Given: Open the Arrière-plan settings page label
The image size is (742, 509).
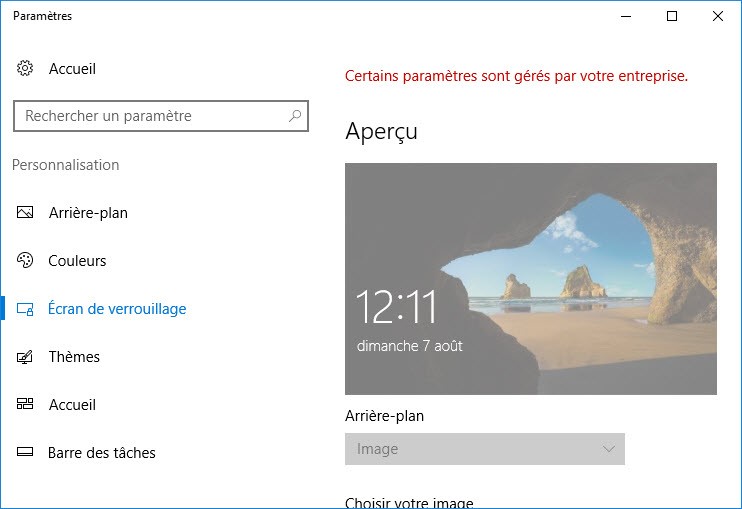Looking at the screenshot, I should pyautogui.click(x=88, y=213).
